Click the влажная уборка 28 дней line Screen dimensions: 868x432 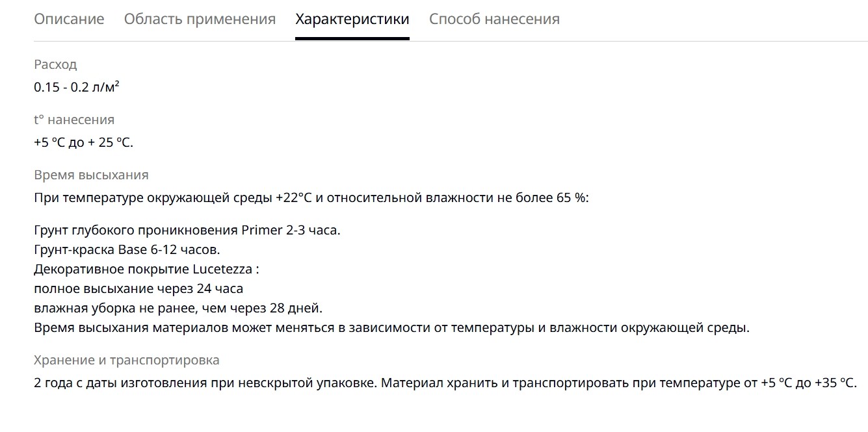coord(178,308)
